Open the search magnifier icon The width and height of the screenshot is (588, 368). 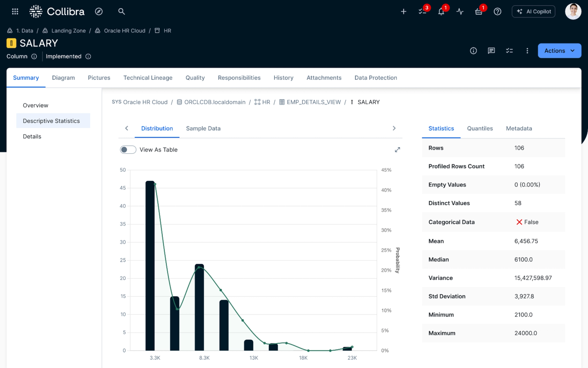coord(121,11)
